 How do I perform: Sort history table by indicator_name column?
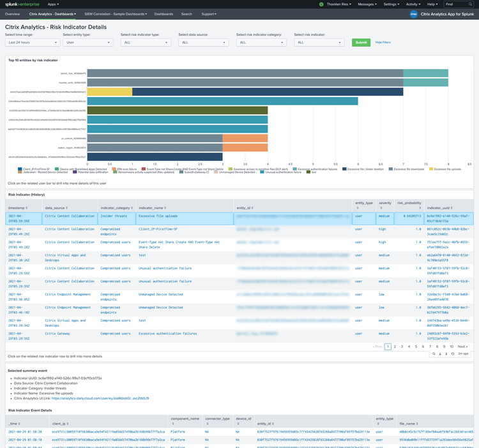click(x=153, y=208)
